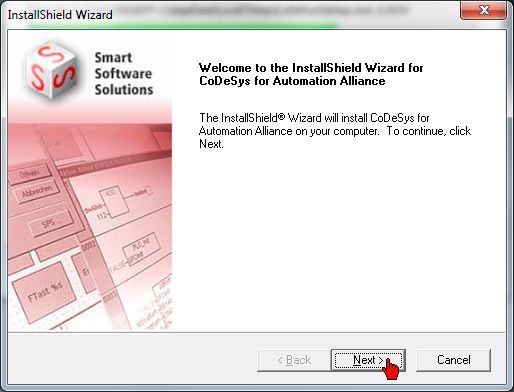Viewport: 514px width, 392px height.
Task: Click the 'Smart Software Solutions' logo text
Action: click(x=124, y=74)
